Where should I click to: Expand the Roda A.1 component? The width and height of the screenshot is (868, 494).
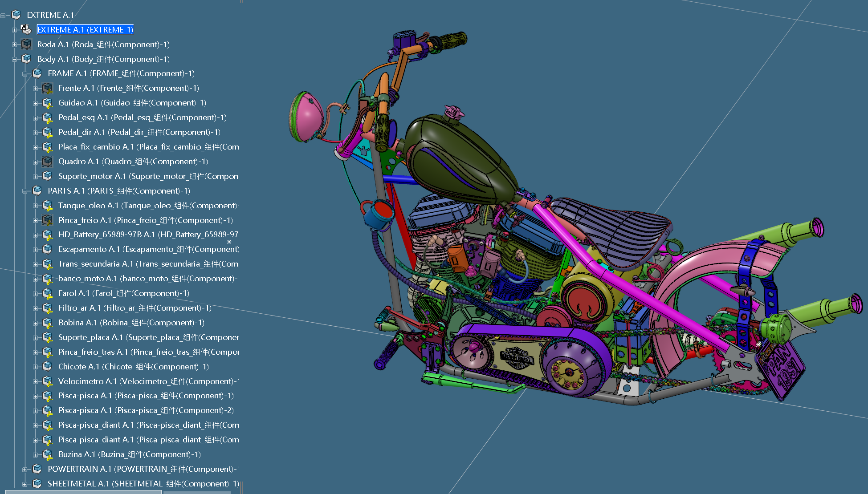tap(14, 45)
